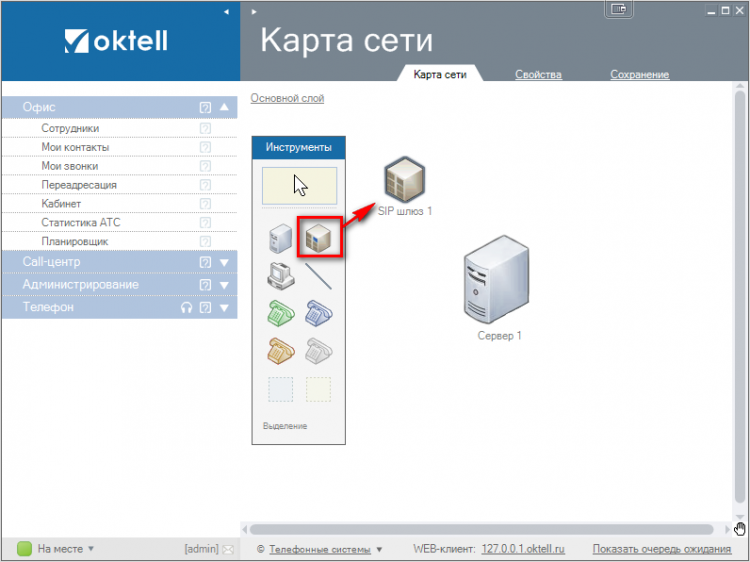Screen dimensions: 750x562
Task: Expand the Администрирование section
Action: pos(225,285)
